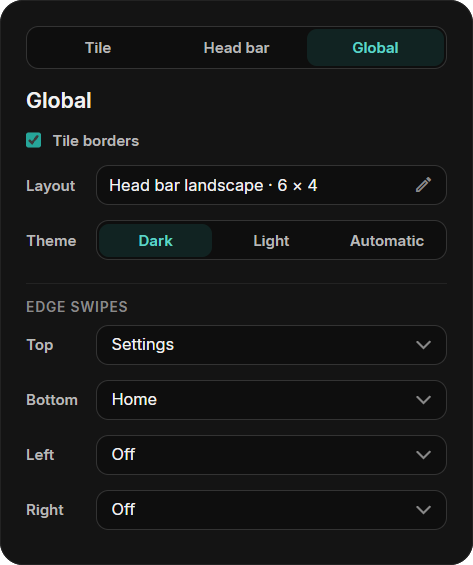Click the Theme label
Image resolution: width=473 pixels, height=565 pixels.
point(51,240)
